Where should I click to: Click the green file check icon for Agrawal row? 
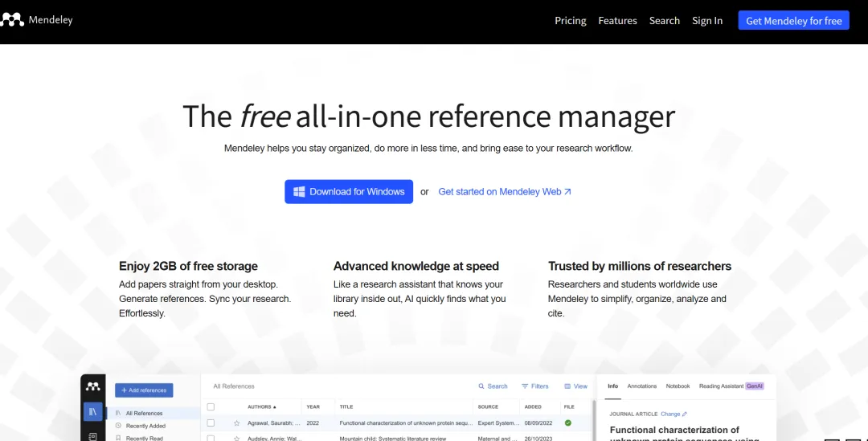[567, 423]
